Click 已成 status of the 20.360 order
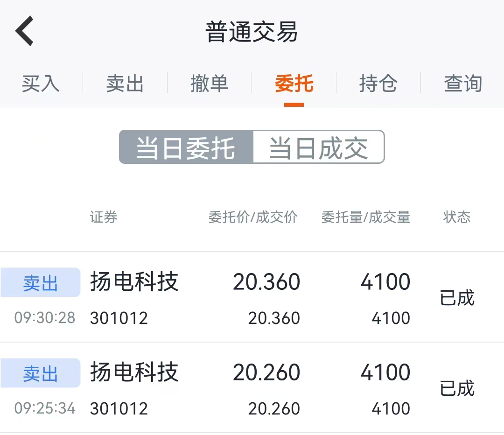 [x=457, y=297]
